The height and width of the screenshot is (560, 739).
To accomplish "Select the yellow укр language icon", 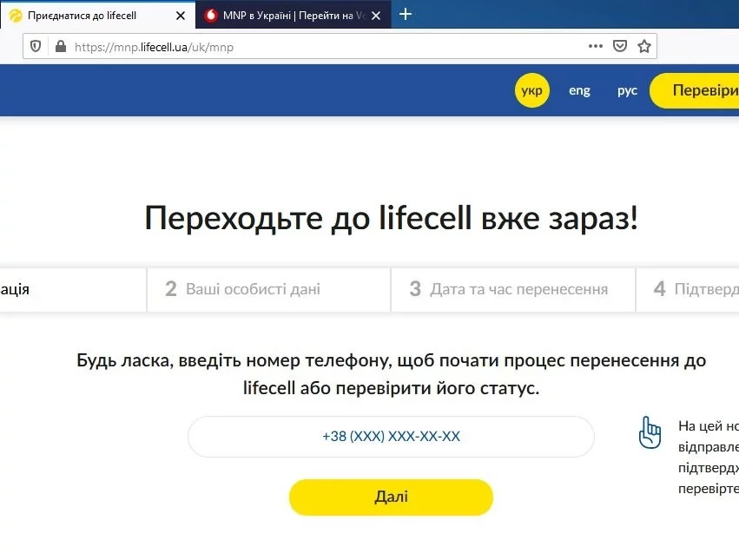I will point(532,90).
